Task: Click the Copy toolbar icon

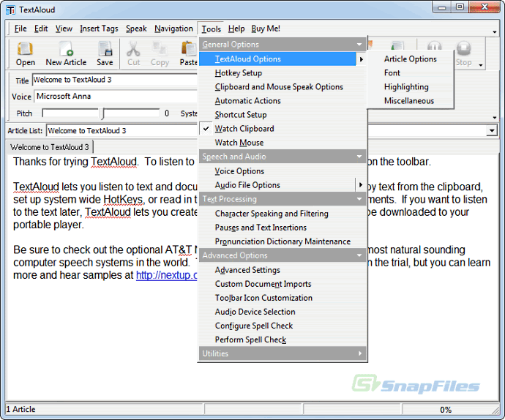Action: pos(160,54)
